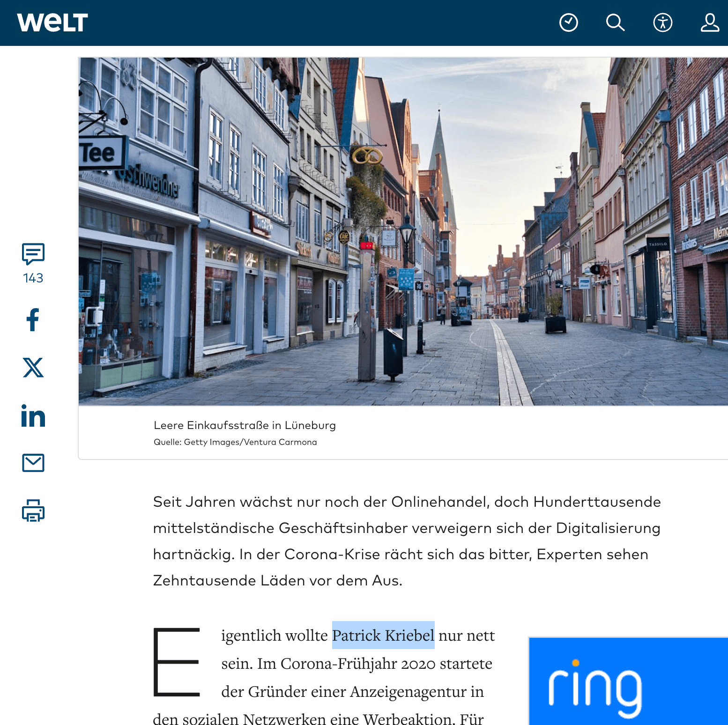728x725 pixels.
Task: Open the search magnifier icon
Action: (615, 22)
